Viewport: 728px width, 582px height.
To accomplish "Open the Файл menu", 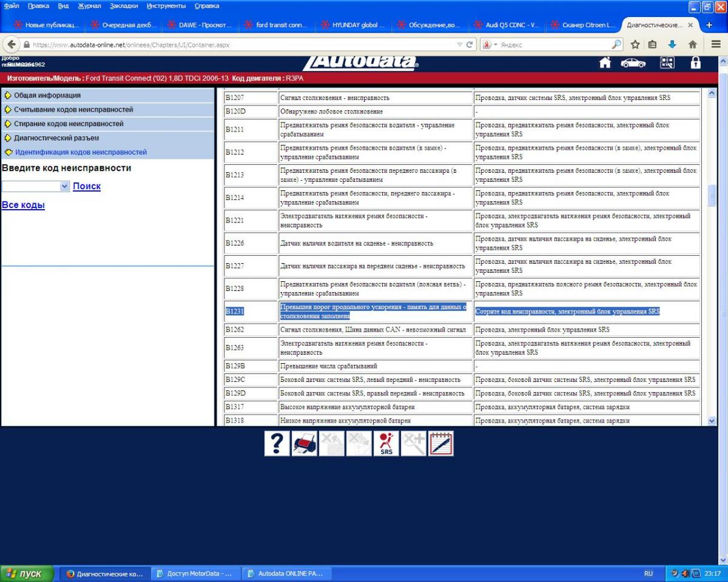I will pos(11,5).
